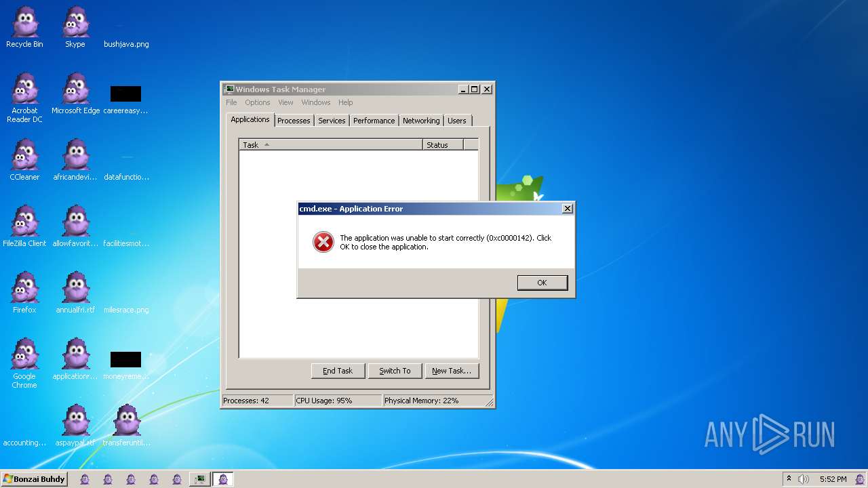Click the End Task button
The width and height of the screenshot is (868, 488).
coord(338,371)
